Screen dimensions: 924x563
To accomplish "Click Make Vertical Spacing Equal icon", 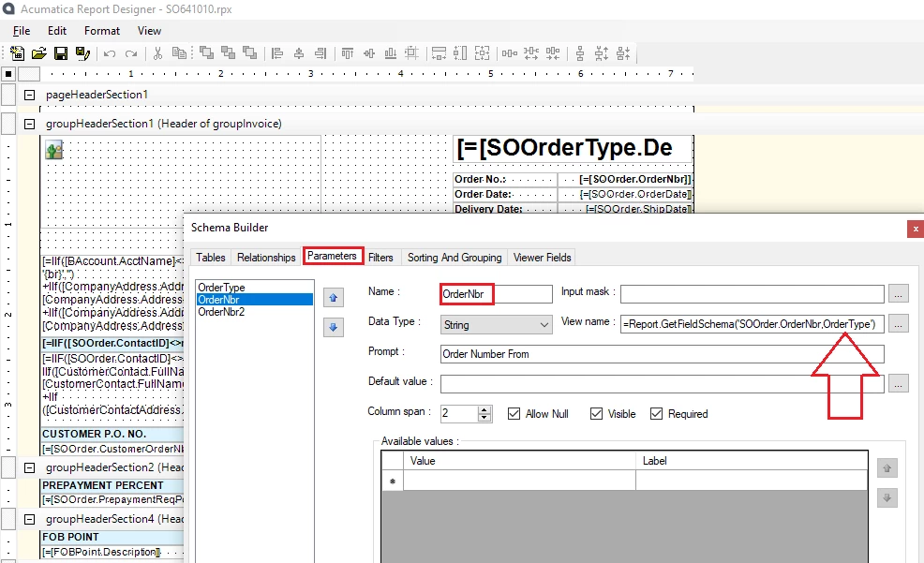I will [x=580, y=53].
